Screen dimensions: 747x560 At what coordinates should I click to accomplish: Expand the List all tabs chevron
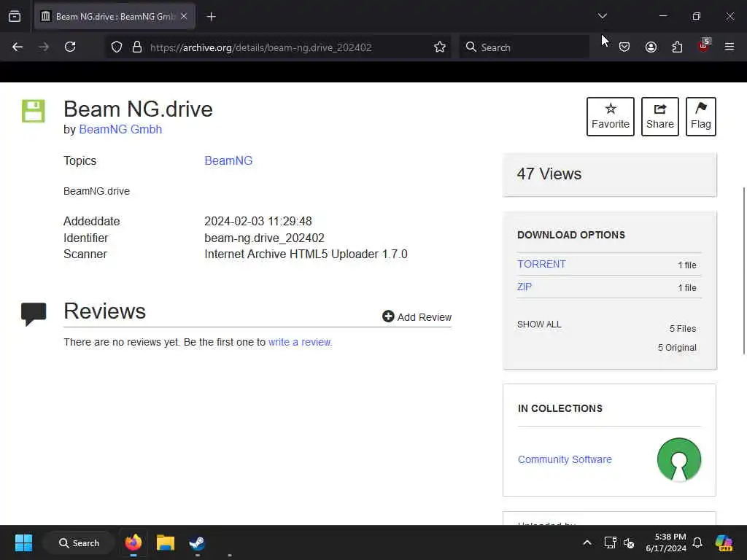pos(602,16)
